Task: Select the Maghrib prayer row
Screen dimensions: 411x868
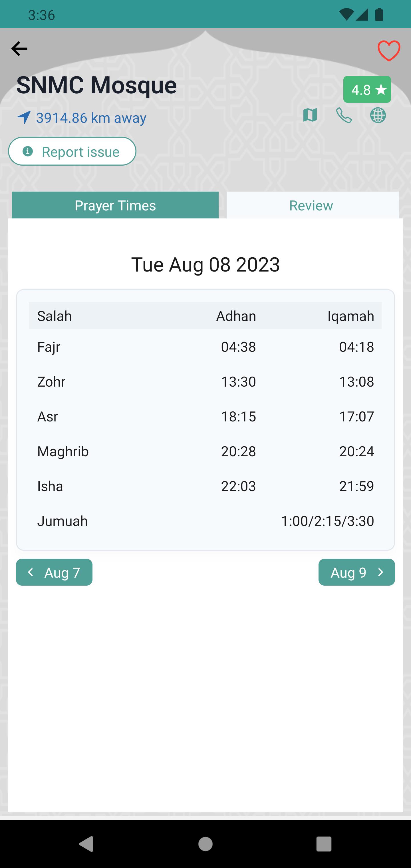Action: [205, 451]
